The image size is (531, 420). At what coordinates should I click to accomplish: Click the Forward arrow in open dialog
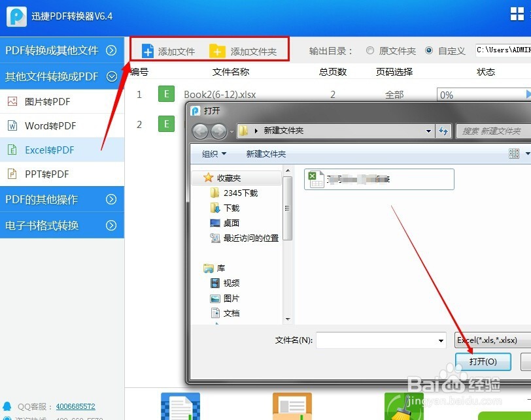(219, 131)
